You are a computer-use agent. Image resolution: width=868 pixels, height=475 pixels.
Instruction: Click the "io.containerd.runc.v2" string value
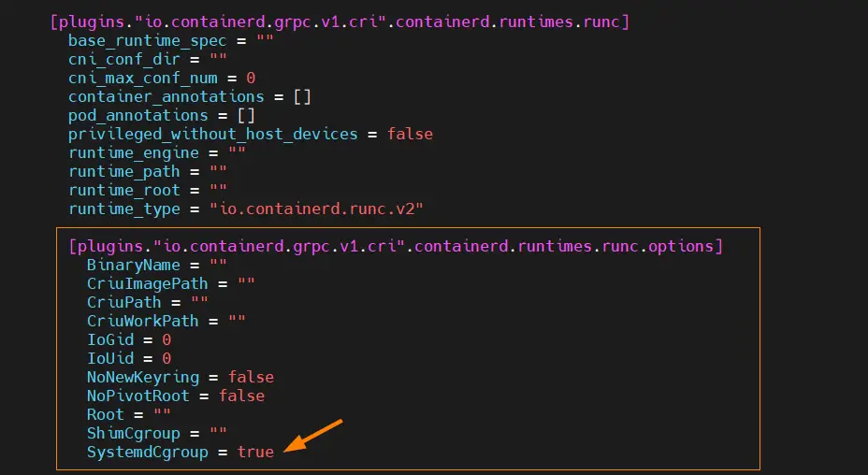(316, 209)
